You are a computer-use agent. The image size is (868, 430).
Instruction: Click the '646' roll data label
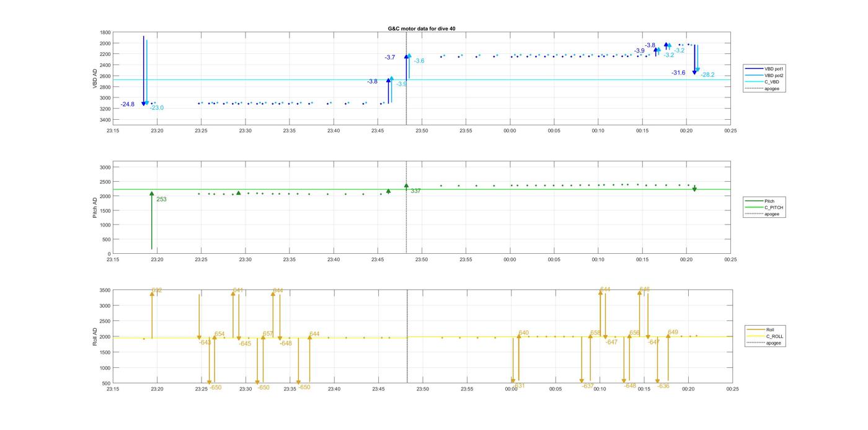pyautogui.click(x=645, y=290)
